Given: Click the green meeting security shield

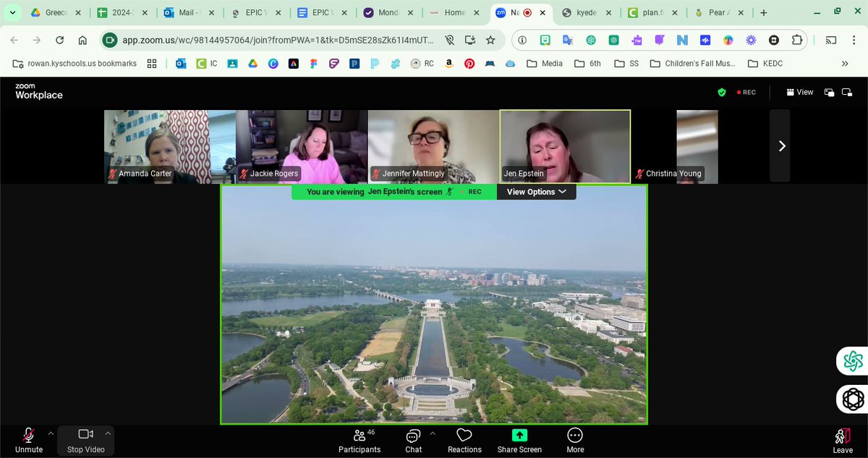Looking at the screenshot, I should pyautogui.click(x=721, y=93).
